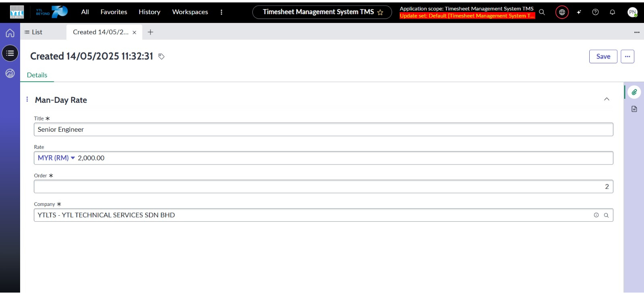644x295 pixels.
Task: Open the more actions button beside Save
Action: [627, 56]
